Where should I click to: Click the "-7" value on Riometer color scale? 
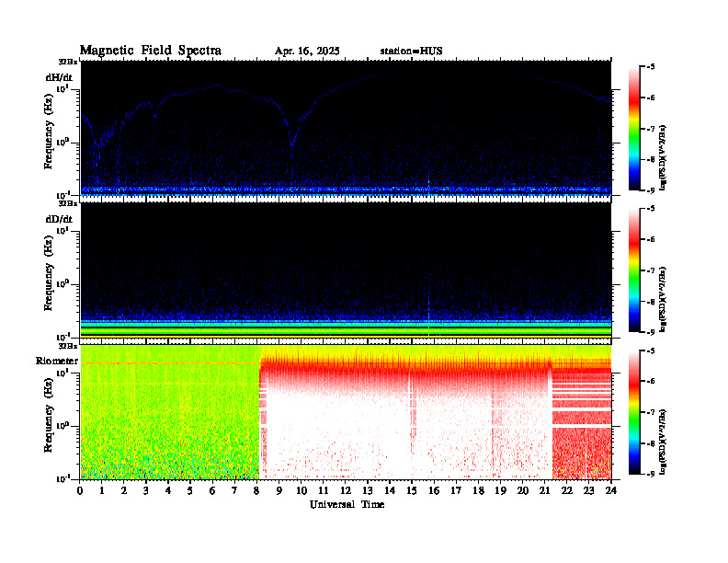click(651, 412)
